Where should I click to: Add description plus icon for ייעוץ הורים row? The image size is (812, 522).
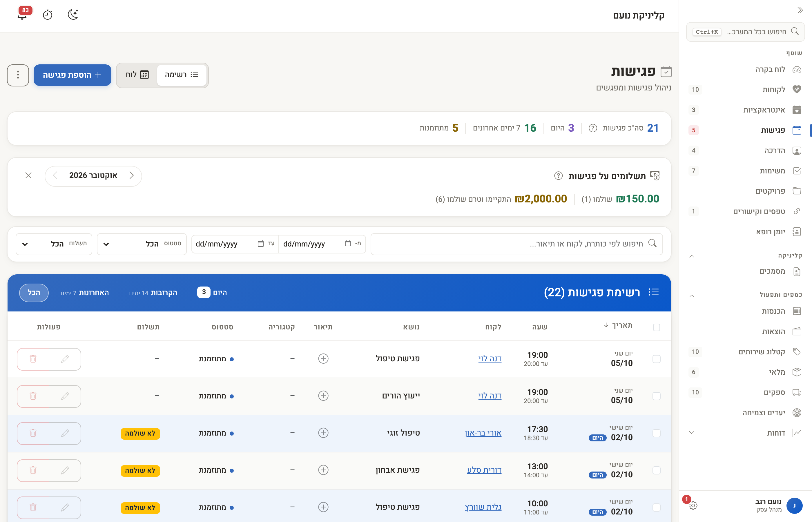(323, 396)
